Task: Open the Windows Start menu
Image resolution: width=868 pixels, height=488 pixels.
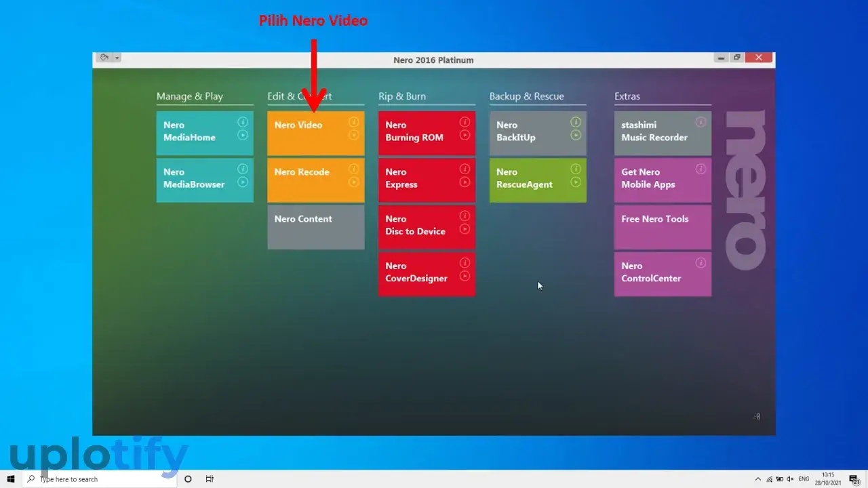Action: 11,479
